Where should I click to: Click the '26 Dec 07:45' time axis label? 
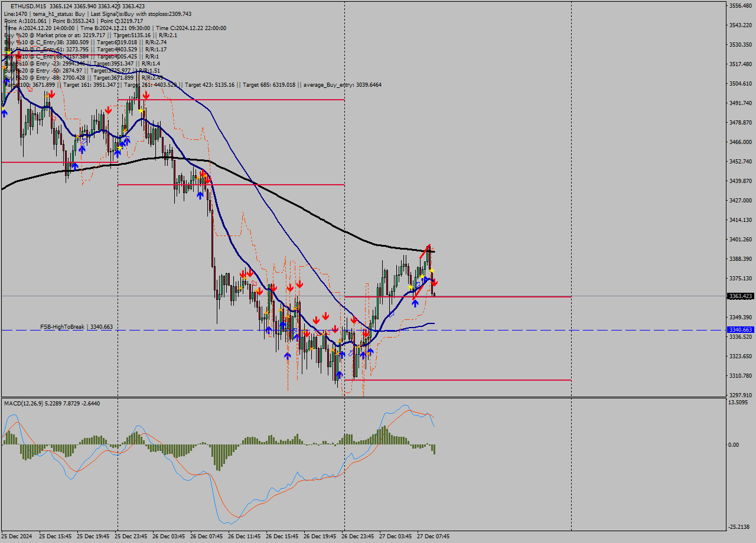pyautogui.click(x=207, y=537)
